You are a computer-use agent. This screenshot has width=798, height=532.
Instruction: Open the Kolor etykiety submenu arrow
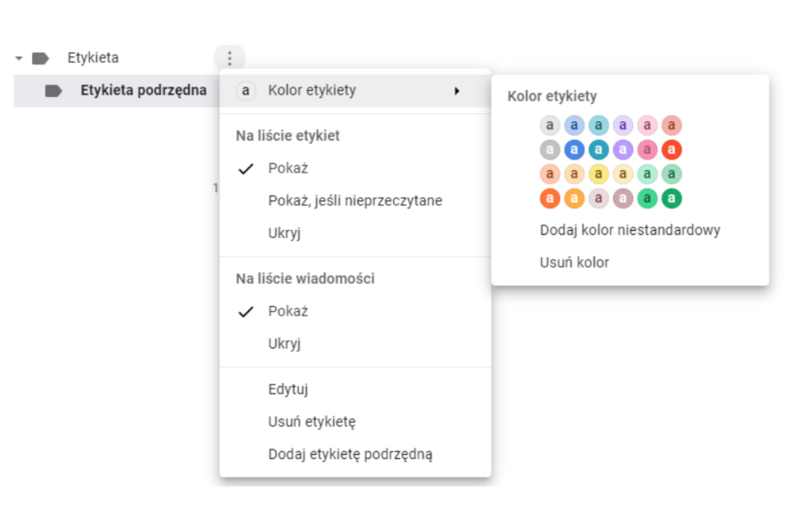457,90
